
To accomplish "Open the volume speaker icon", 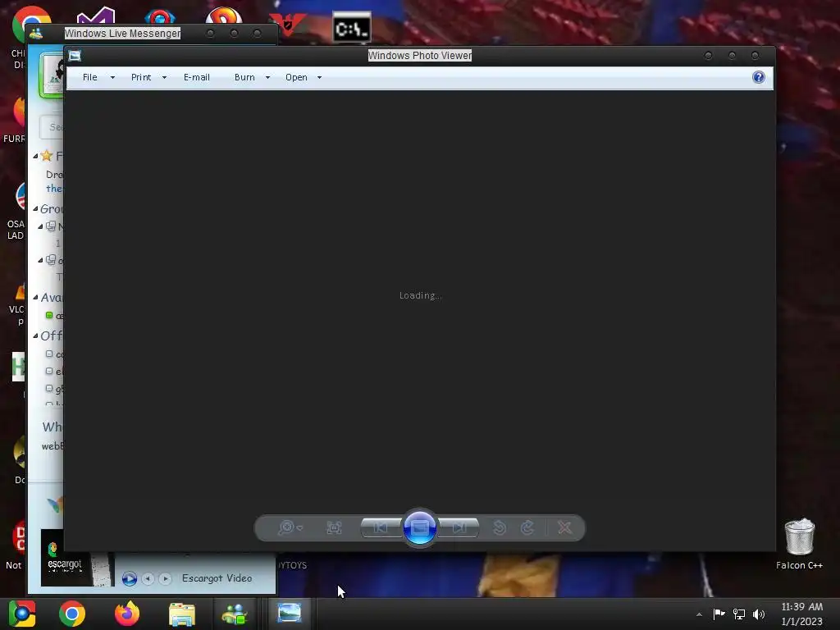I will pos(759,614).
